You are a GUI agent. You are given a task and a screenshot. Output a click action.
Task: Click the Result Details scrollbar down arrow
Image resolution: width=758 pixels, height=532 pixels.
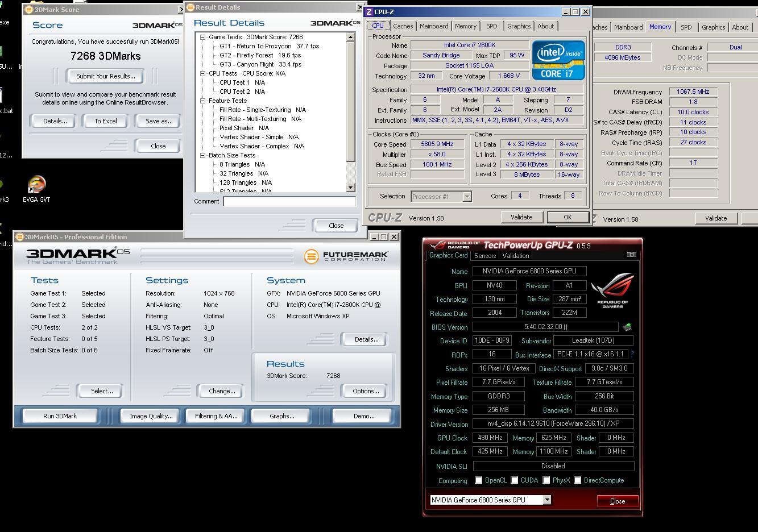(x=350, y=188)
